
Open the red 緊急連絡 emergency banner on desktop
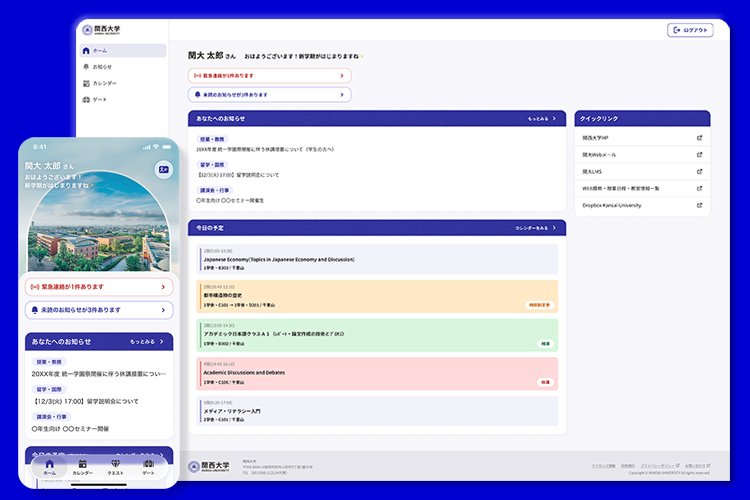[269, 76]
